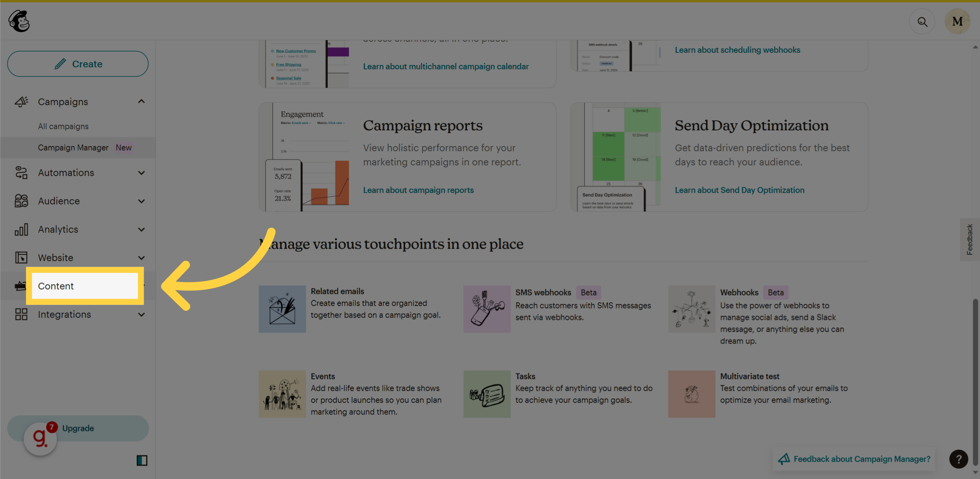Image resolution: width=980 pixels, height=479 pixels.
Task: Select the Analytics bar chart icon
Action: coord(21,229)
